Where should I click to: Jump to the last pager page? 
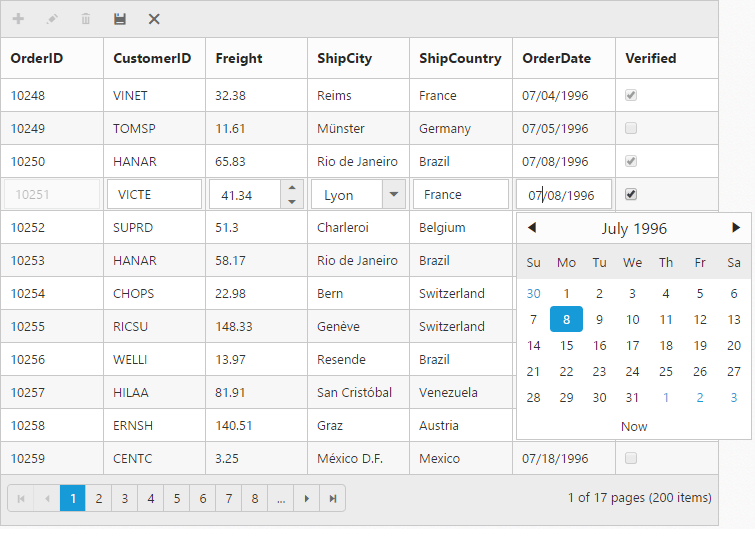[333, 498]
